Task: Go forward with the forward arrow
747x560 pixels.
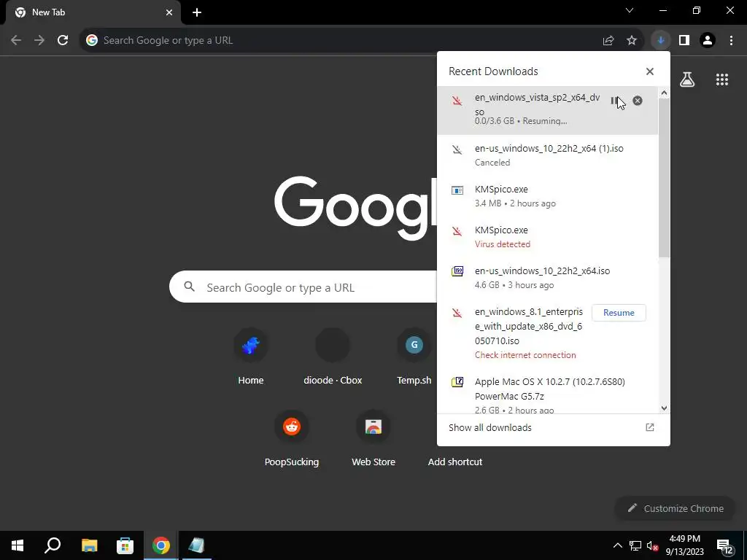Action: point(39,41)
